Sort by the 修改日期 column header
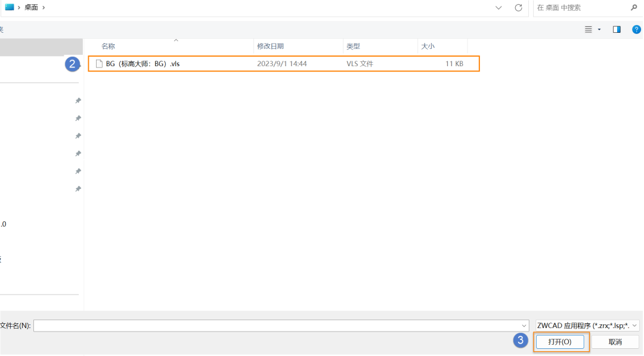 coord(270,47)
